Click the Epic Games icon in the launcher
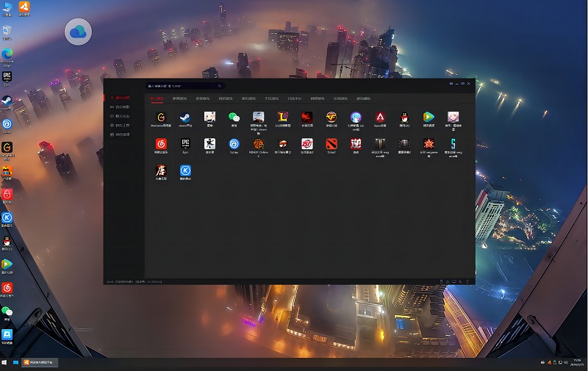 click(185, 143)
